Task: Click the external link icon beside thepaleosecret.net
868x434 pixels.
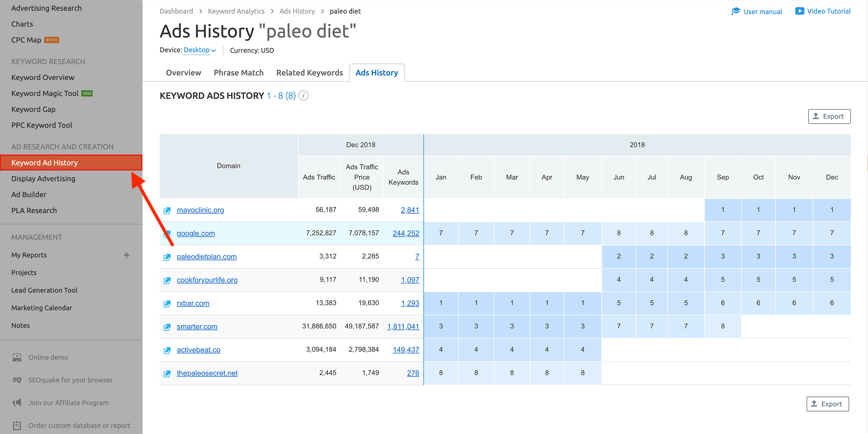Action: tap(167, 374)
